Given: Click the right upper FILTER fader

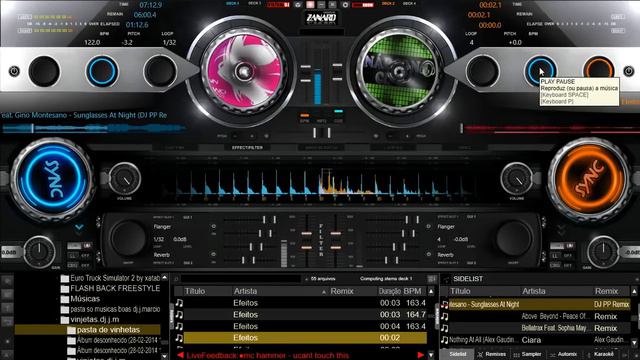Looking at the screenshot, I should pos(336,233).
